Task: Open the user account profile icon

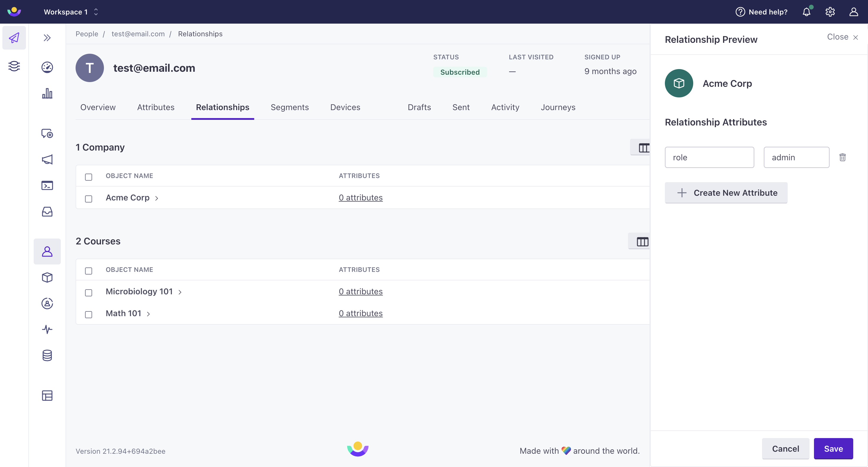Action: pyautogui.click(x=854, y=12)
